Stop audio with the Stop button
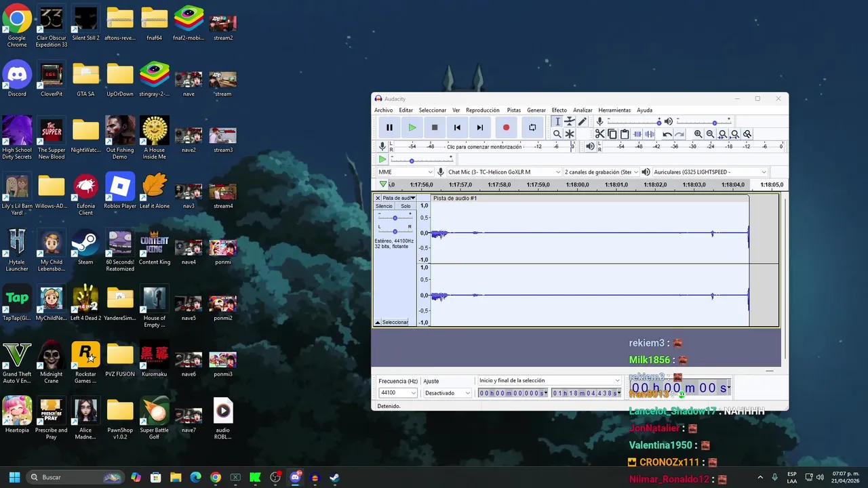 pyautogui.click(x=435, y=127)
